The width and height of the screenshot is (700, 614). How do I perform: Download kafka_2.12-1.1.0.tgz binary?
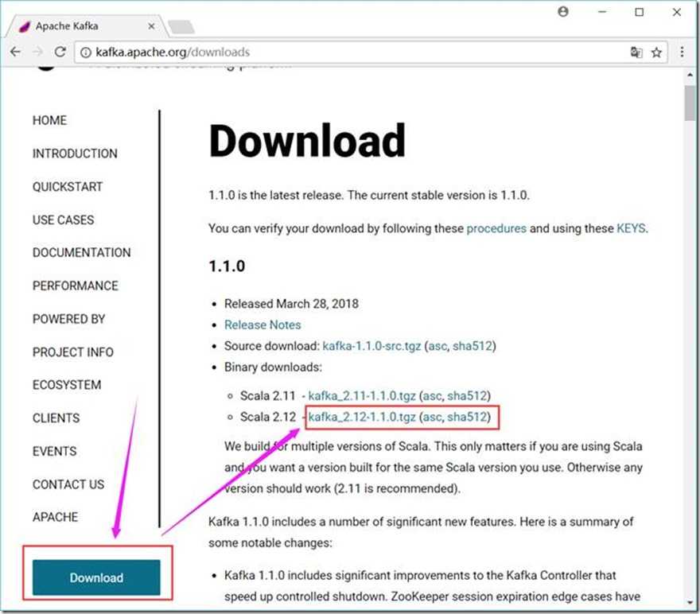coord(362,417)
